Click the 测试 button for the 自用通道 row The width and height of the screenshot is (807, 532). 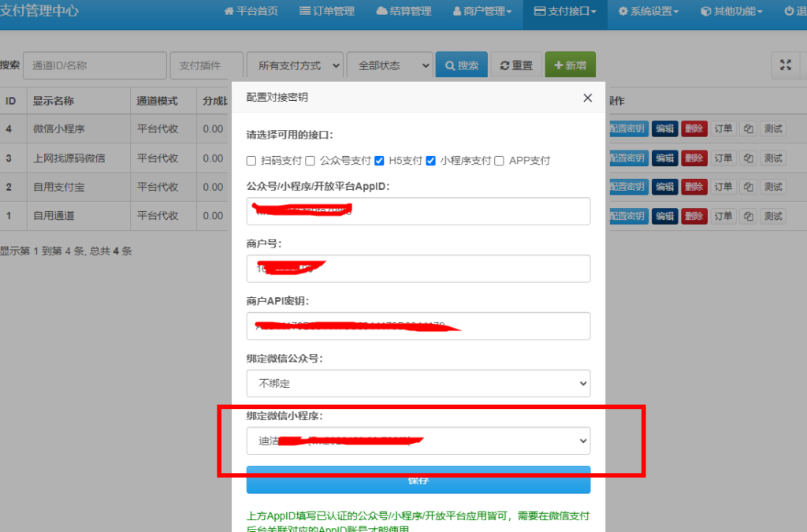[773, 215]
